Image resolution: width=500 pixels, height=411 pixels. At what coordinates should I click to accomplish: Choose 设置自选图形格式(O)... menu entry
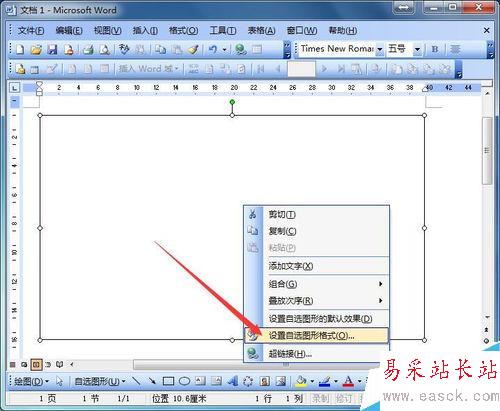pyautogui.click(x=317, y=335)
